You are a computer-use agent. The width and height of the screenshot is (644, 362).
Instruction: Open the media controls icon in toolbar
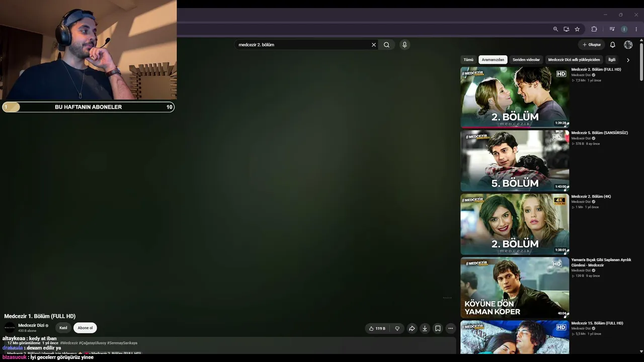click(x=612, y=29)
